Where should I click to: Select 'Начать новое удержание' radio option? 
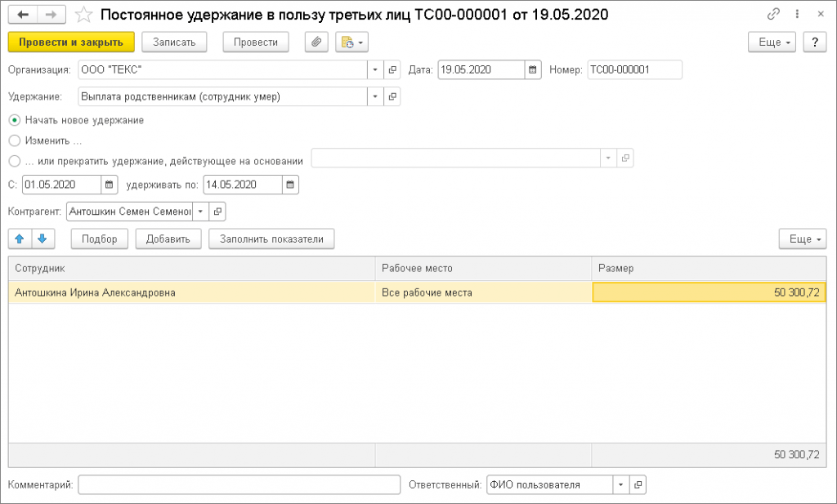(14, 120)
